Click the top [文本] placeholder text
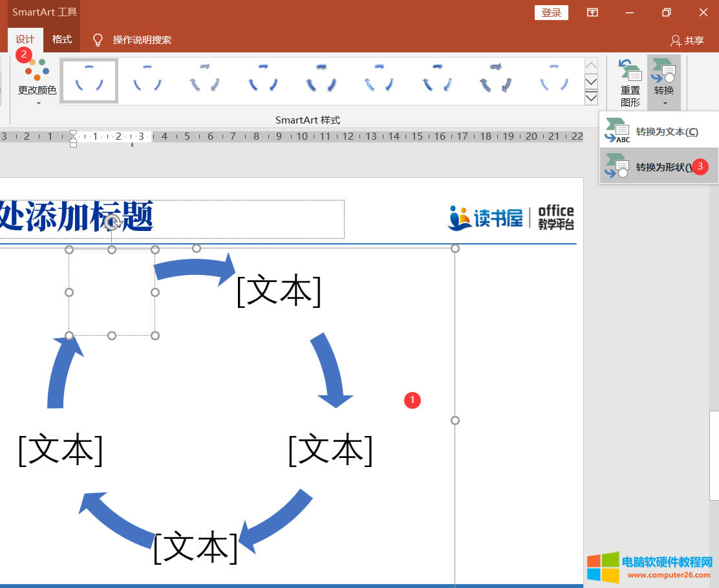 (279, 291)
